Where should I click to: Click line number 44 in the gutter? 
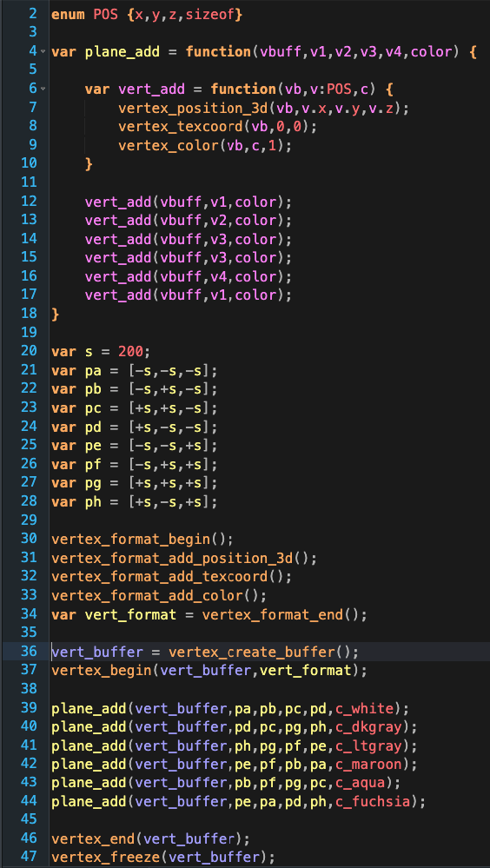coord(29,801)
